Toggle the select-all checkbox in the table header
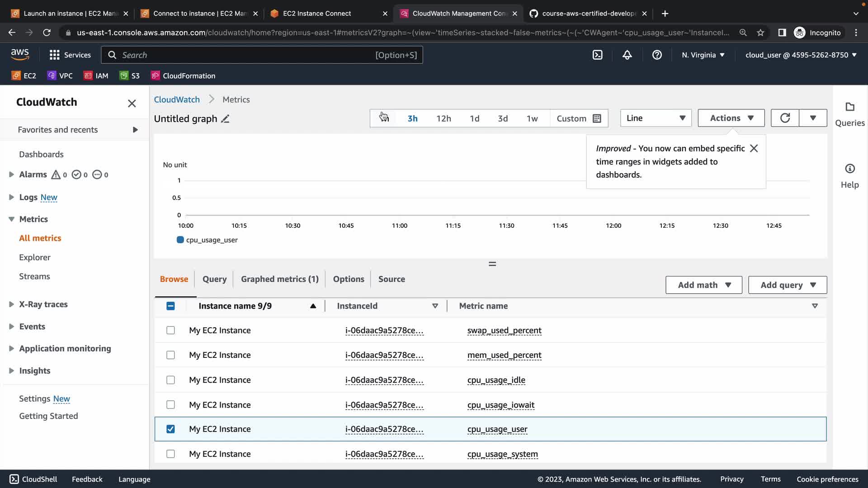 click(170, 306)
